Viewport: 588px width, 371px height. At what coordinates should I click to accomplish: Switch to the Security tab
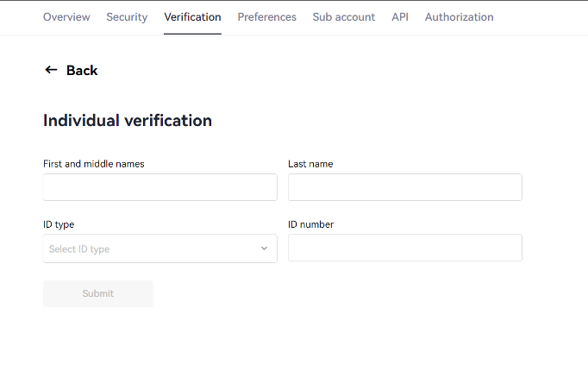point(127,17)
